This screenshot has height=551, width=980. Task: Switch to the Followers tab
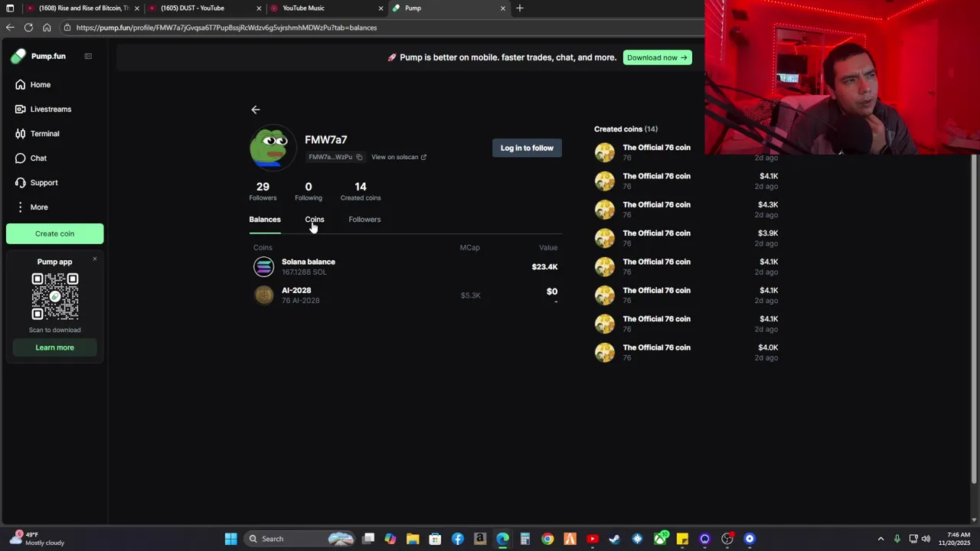point(364,220)
